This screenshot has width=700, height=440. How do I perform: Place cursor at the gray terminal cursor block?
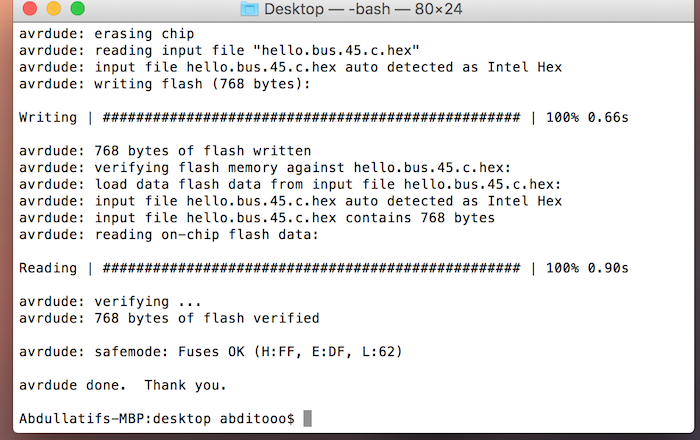[308, 419]
